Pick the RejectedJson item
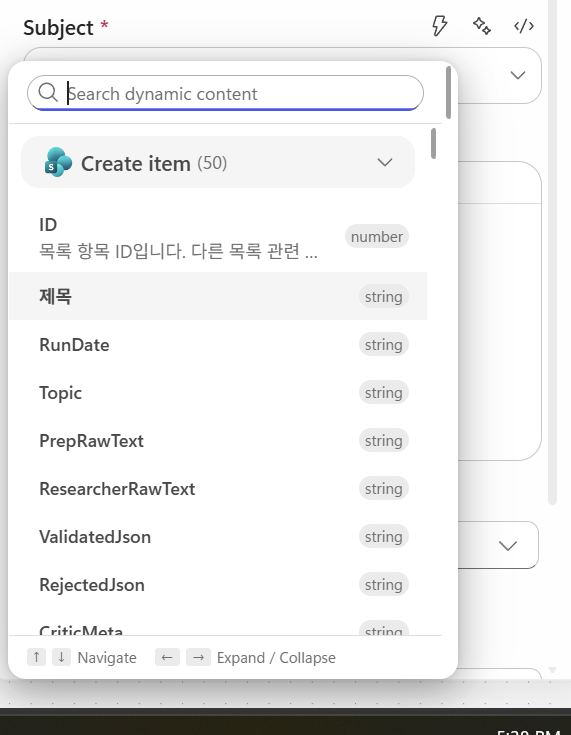Screen dimensions: 571x735 [218, 585]
